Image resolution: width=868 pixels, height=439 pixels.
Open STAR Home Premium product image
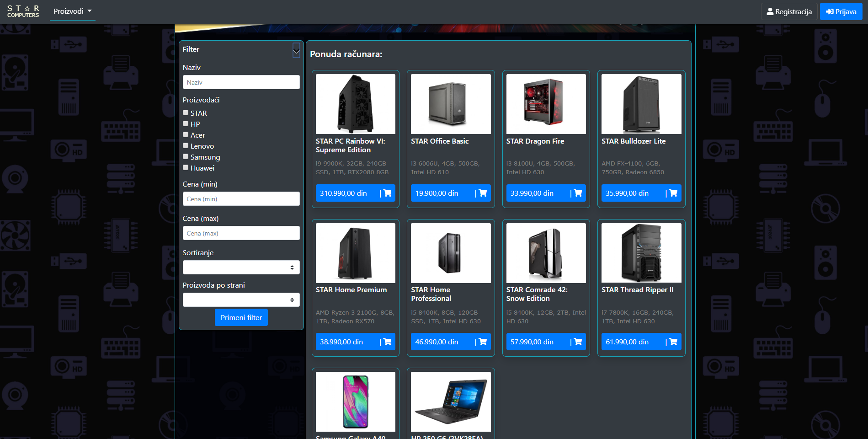(356, 253)
